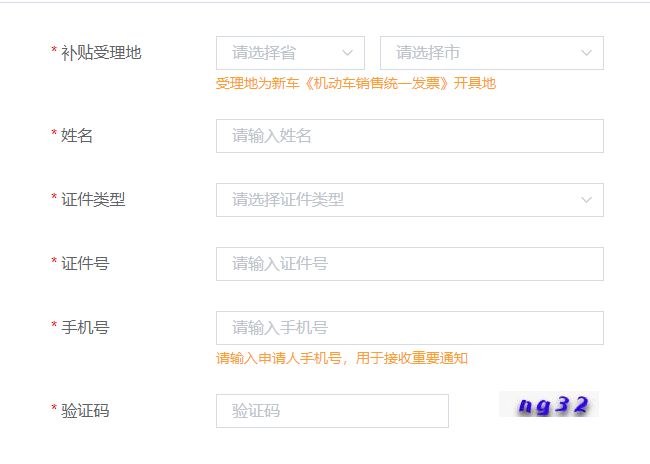Viewport: 650px width, 464px height.
Task: Open the 请选择市 city dropdown
Action: click(x=492, y=53)
